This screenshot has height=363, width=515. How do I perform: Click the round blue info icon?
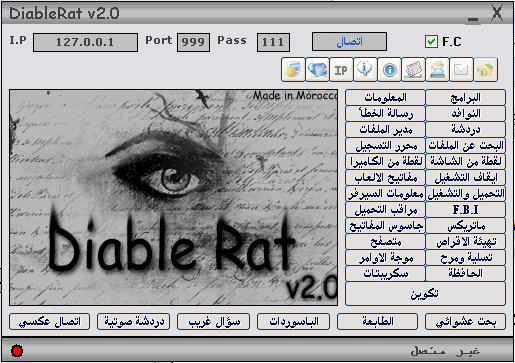tap(389, 70)
